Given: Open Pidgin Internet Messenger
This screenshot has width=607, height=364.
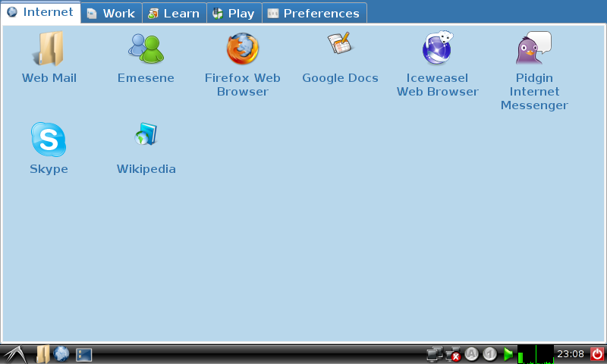Looking at the screenshot, I should pos(534,50).
